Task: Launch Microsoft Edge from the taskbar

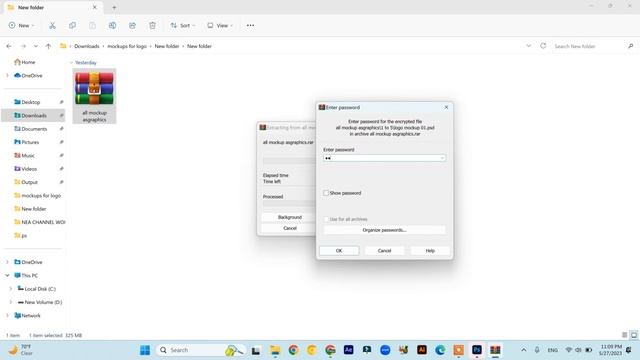Action: click(x=440, y=350)
